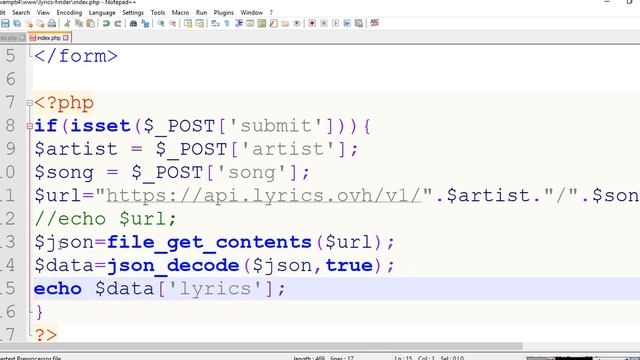Click the macro Playback icon
This screenshot has height=360, width=640.
tap(336, 23)
